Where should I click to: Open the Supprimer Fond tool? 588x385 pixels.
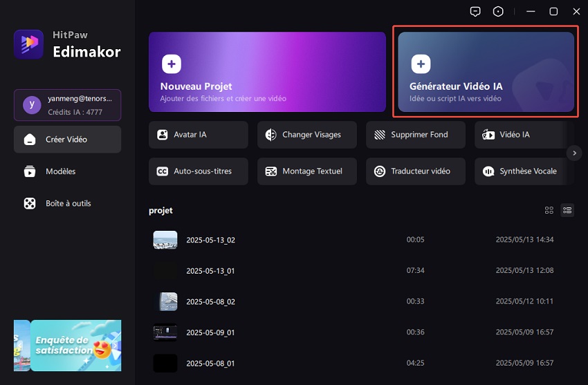point(415,135)
